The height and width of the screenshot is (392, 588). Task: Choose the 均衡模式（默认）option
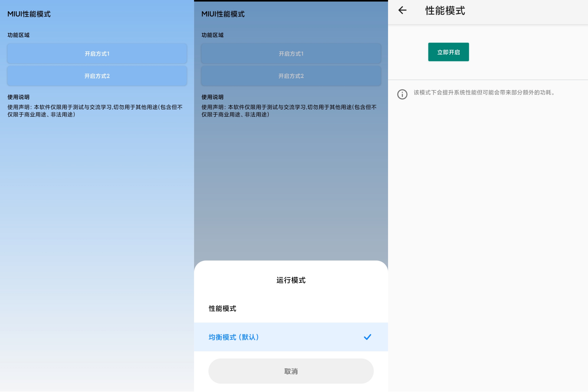234,337
